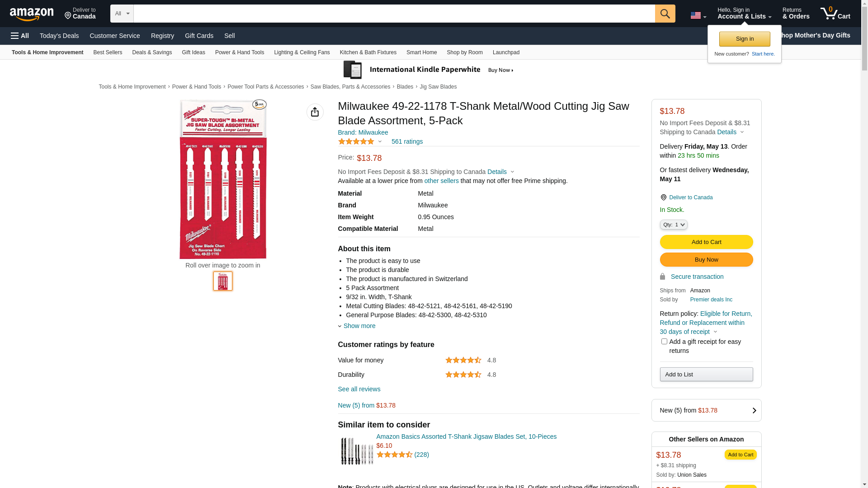Select the product thumbnail below image
This screenshot has width=868, height=488.
pos(223,281)
